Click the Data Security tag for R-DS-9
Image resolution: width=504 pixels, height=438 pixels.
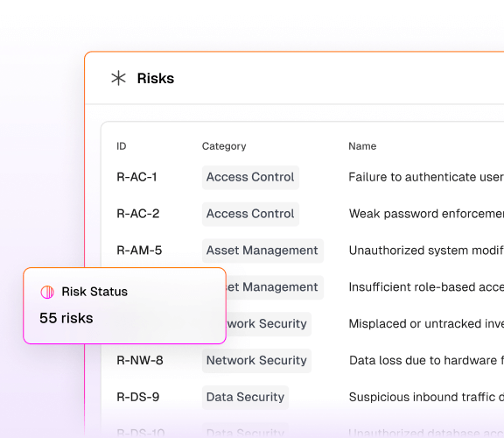coord(245,398)
